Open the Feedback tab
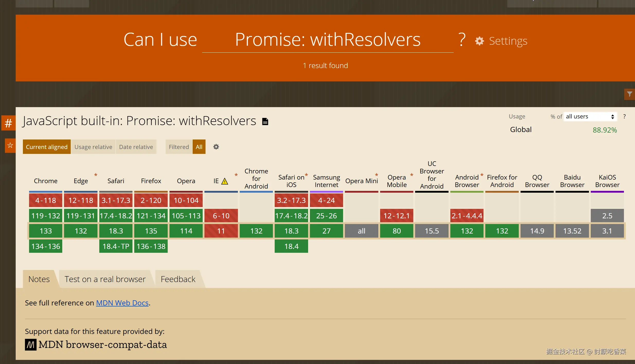Screen dimensions: 635x364 point(178,279)
